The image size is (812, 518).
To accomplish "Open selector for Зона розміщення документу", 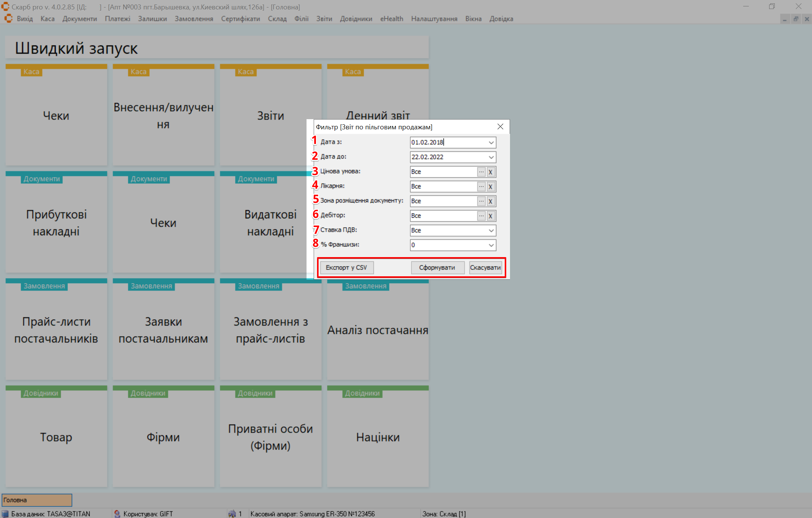I will 481,201.
